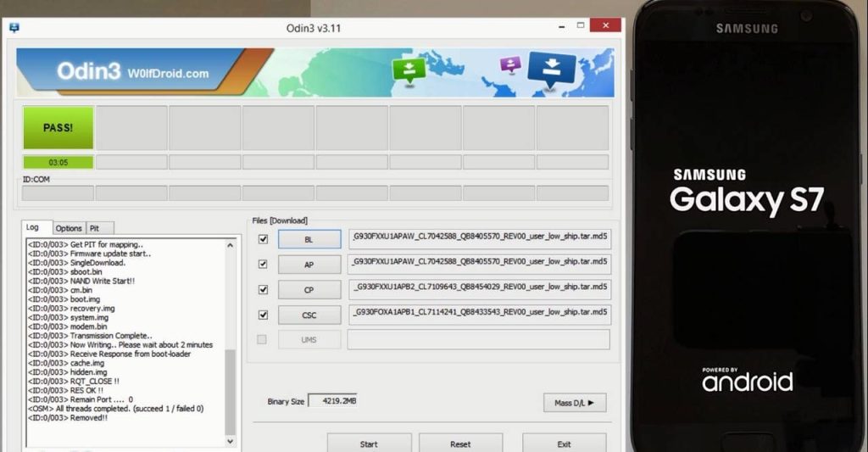
Task: Open the Pit tab
Action: 100,228
